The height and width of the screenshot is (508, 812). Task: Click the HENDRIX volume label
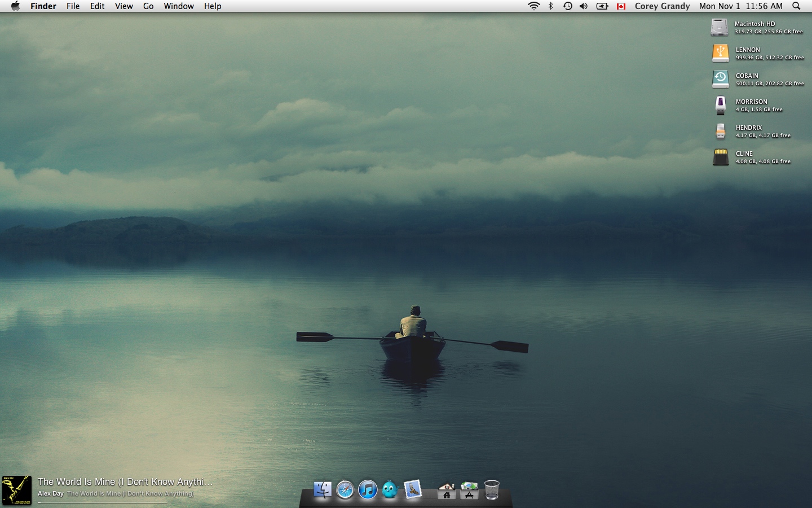(748, 128)
